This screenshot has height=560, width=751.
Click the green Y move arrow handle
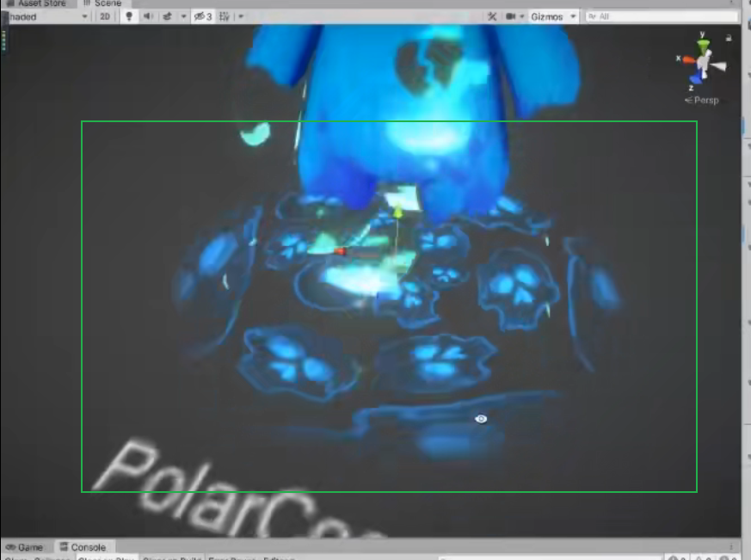[x=397, y=212]
